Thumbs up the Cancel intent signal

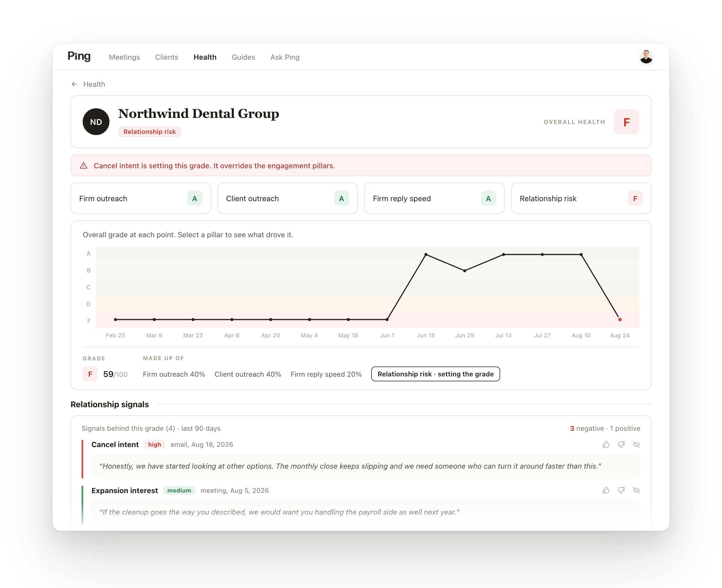click(x=606, y=444)
